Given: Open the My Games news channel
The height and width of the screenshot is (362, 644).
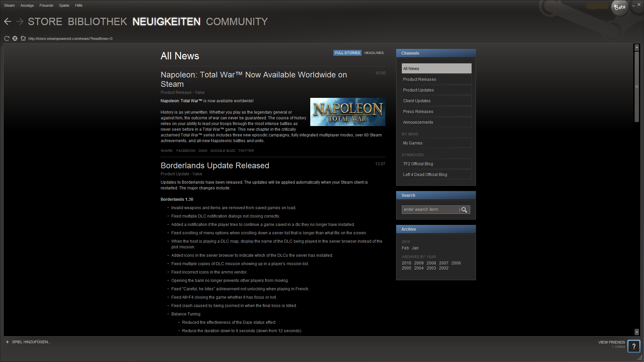Looking at the screenshot, I should tap(436, 143).
